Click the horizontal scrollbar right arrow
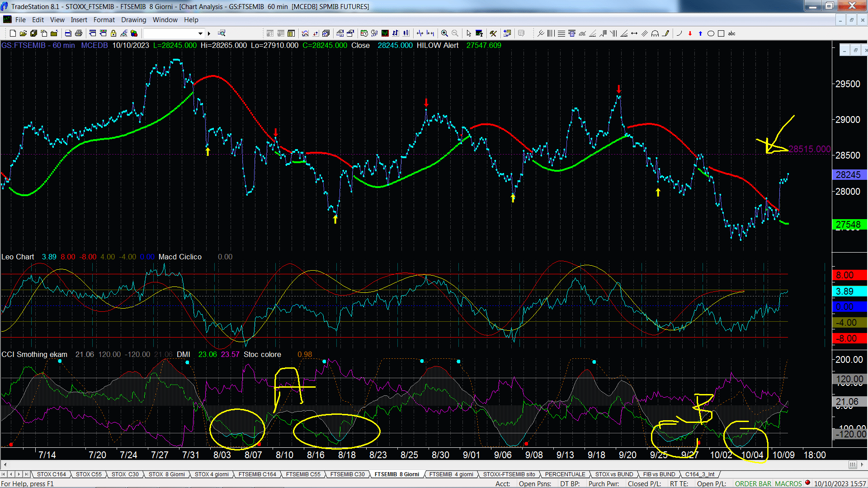 (x=863, y=465)
